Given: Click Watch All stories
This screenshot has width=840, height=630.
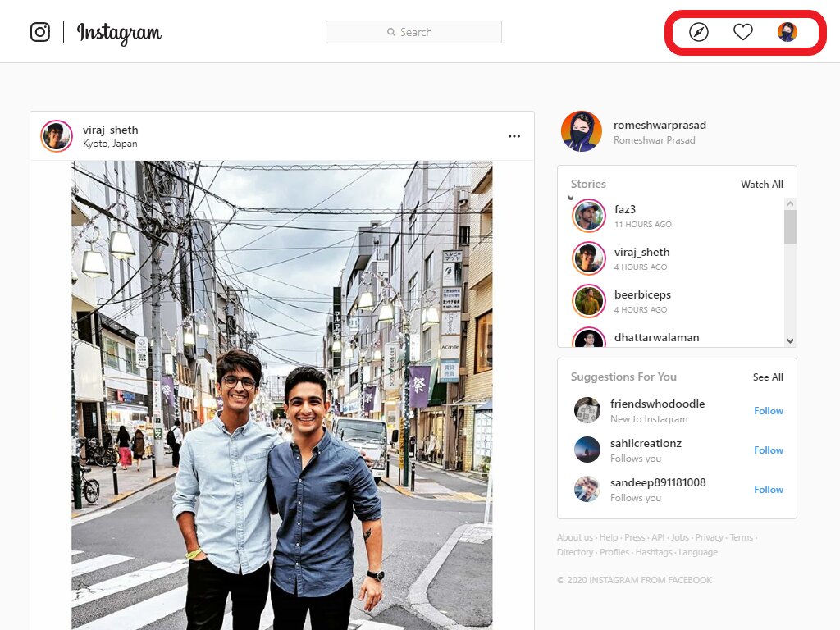Looking at the screenshot, I should pos(762,185).
